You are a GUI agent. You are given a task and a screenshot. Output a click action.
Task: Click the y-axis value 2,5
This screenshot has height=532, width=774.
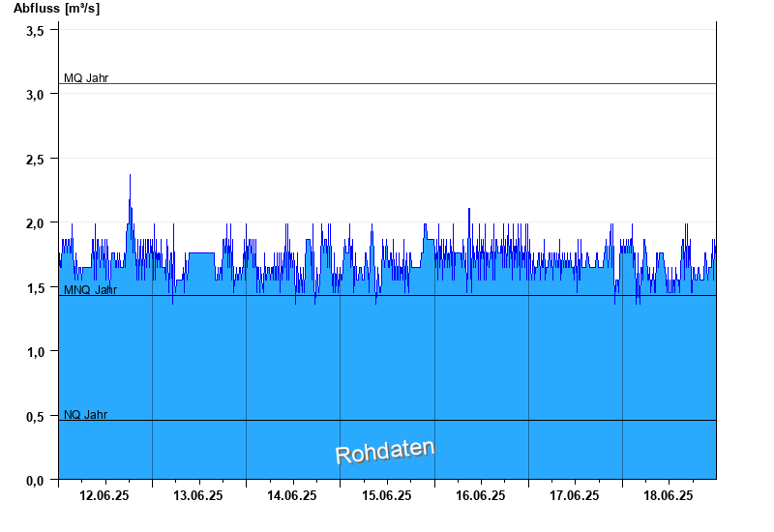[x=35, y=160]
